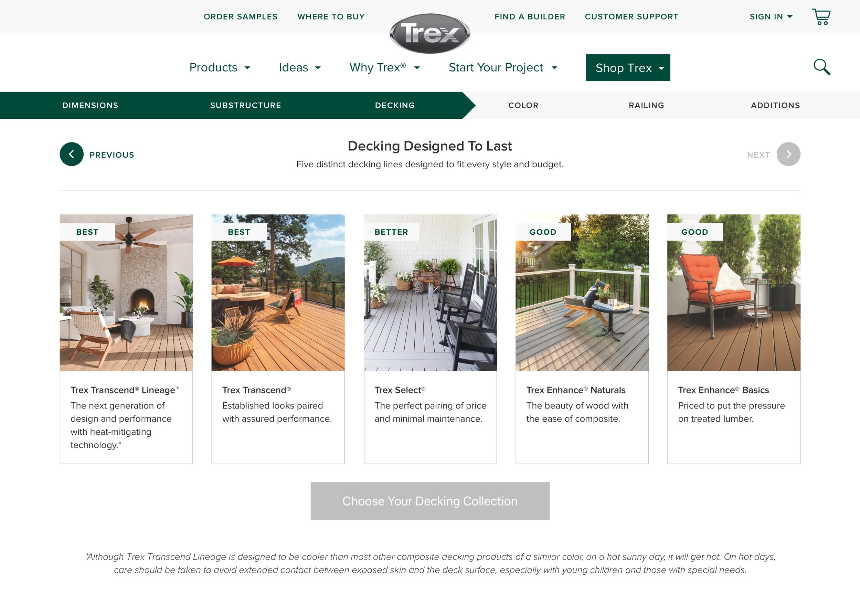Open the Shop Trex dropdown button

pos(628,67)
